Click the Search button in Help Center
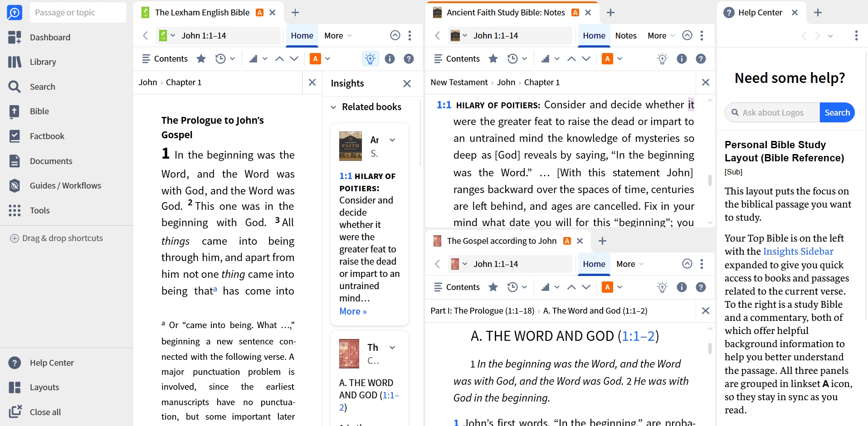 pos(837,112)
